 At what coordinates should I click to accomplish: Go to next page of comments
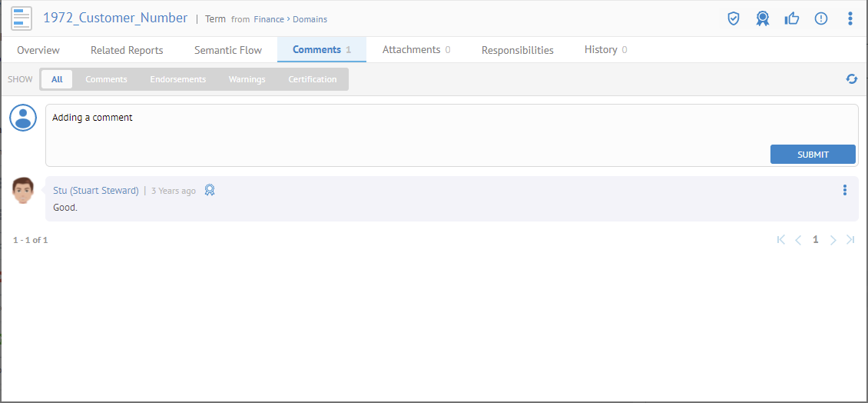point(833,240)
